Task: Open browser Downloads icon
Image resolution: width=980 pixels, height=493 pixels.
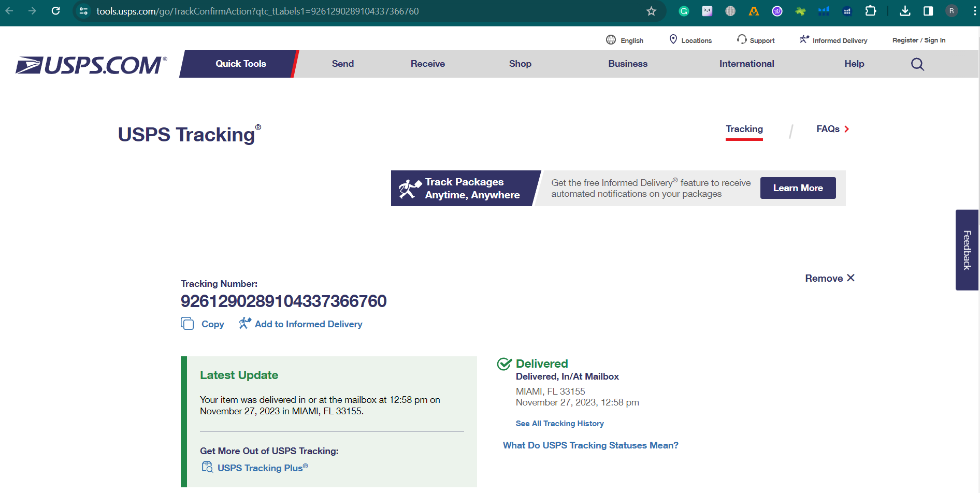Action: 905,11
